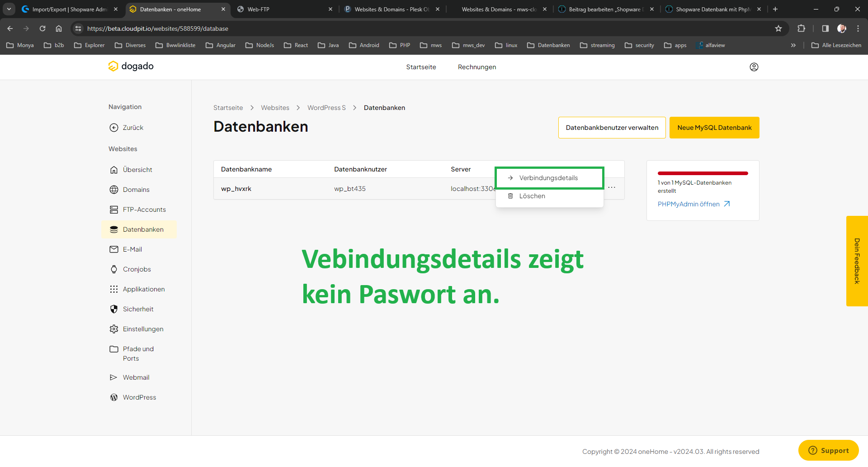Open the Sicherheit shield item
The image size is (868, 467).
(114, 309)
